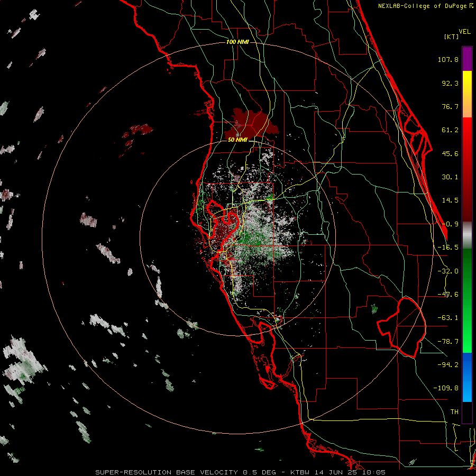Viewport: 476px width, 476px height.
Task: Select the -63.1 legend value
Action: pyautogui.click(x=448, y=318)
